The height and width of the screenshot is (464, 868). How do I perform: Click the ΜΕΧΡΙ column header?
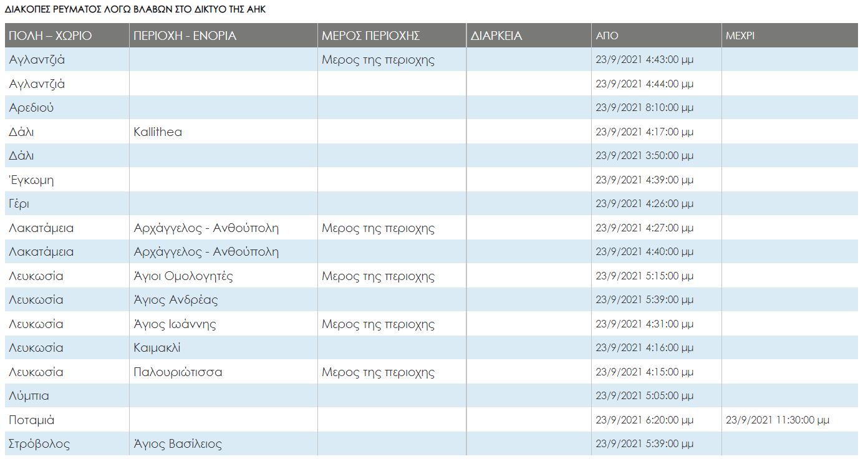pyautogui.click(x=740, y=36)
